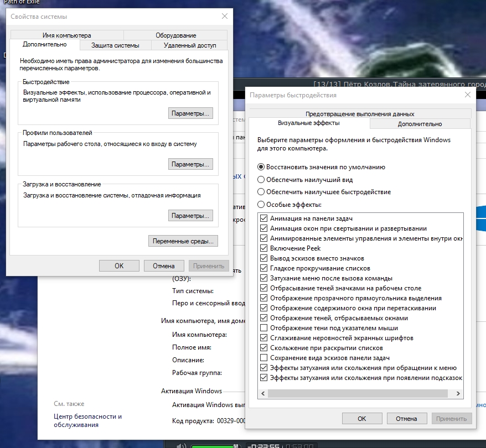Click the Переменные среды button
The width and height of the screenshot is (486, 448).
(x=183, y=241)
